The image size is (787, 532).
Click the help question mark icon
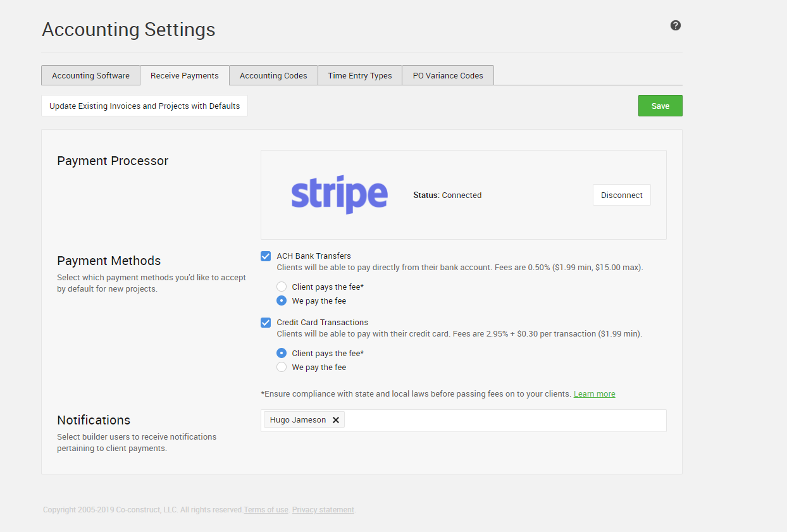click(676, 25)
